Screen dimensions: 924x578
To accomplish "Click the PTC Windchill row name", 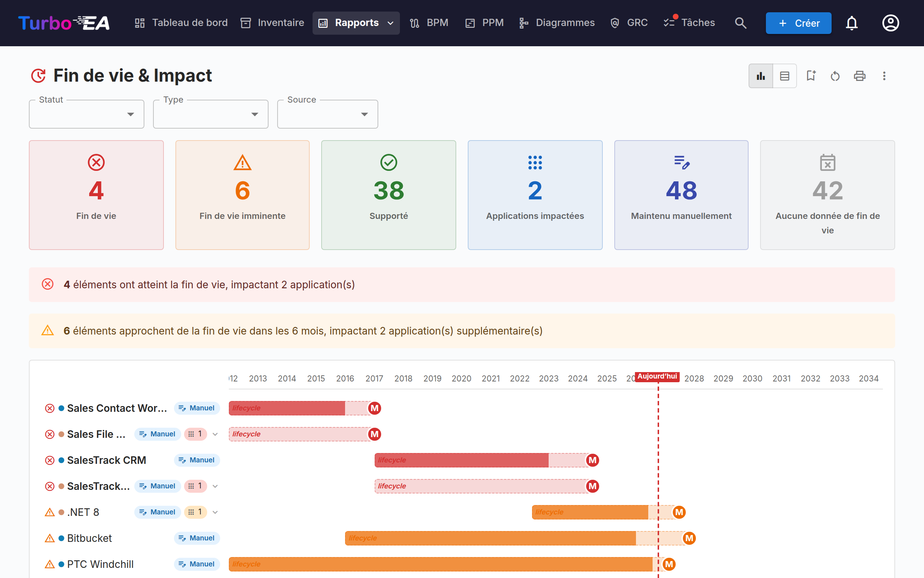I will pos(100,564).
